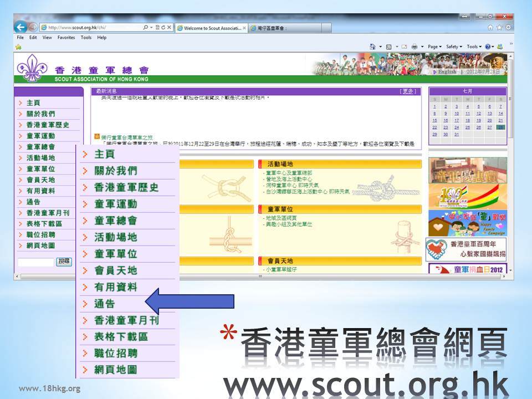The height and width of the screenshot is (399, 532).
Task: Open the 童軍優惠價 banner image
Action: tap(468, 171)
